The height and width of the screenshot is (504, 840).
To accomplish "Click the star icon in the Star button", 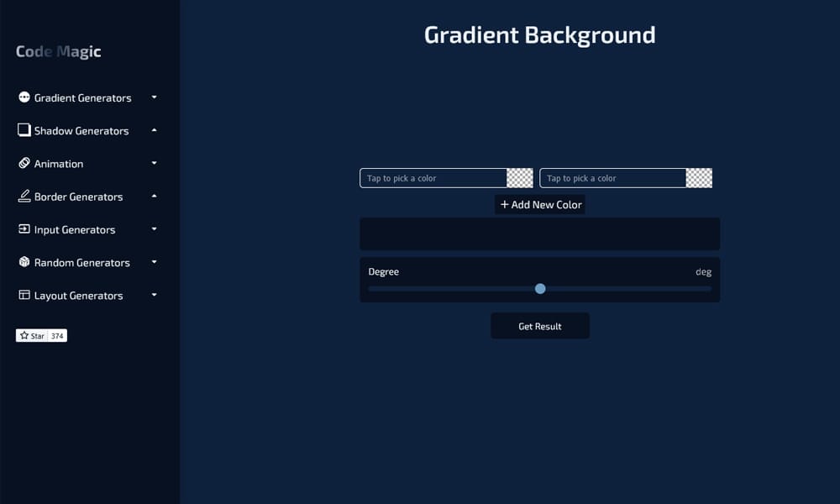I will (26, 335).
